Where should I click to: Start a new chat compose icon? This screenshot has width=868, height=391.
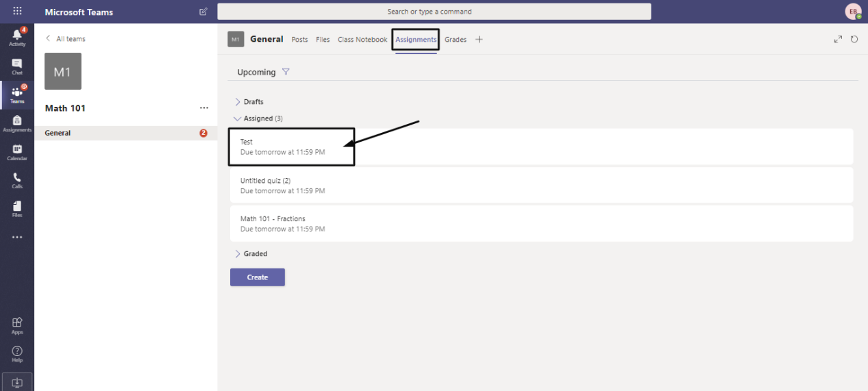click(203, 12)
